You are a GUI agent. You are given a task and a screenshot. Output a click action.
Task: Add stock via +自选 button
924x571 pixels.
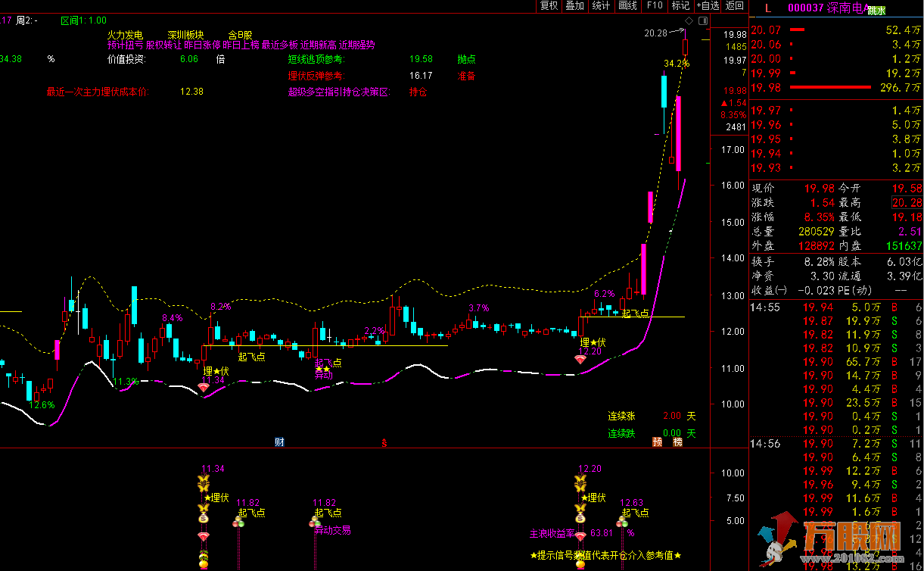click(708, 5)
